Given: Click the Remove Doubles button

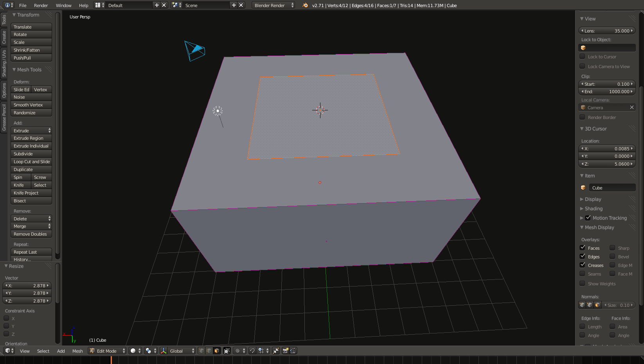Looking at the screenshot, I should click(x=31, y=234).
